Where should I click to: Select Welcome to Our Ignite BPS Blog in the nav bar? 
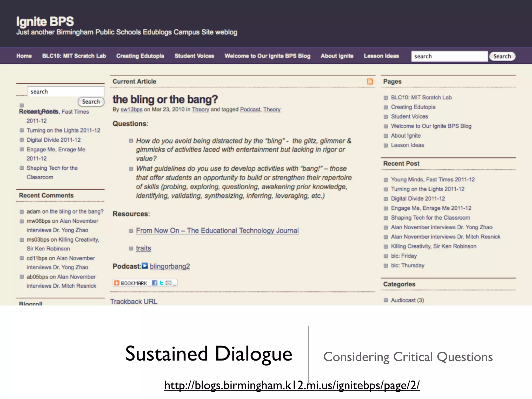coord(267,56)
